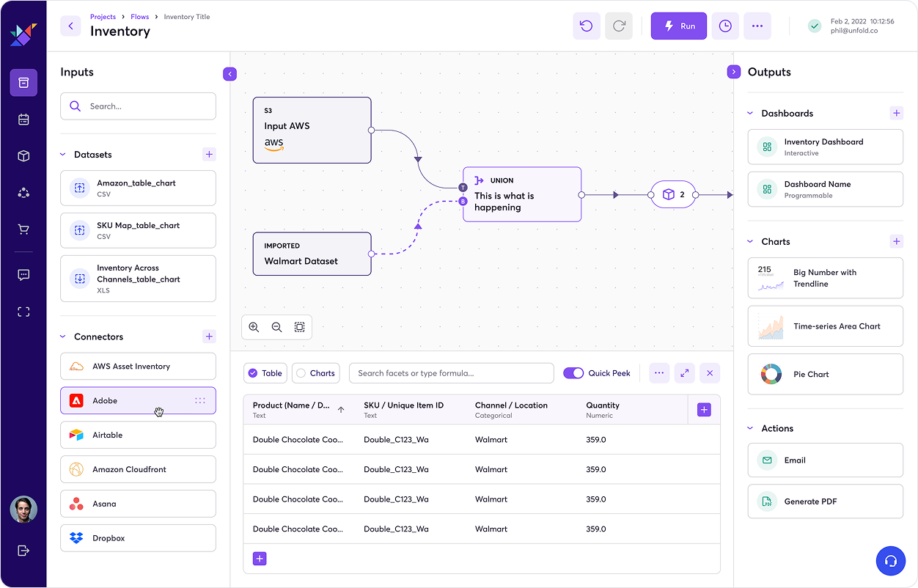The image size is (918, 588).
Task: Open the top-right three-dot menu
Action: click(x=757, y=26)
